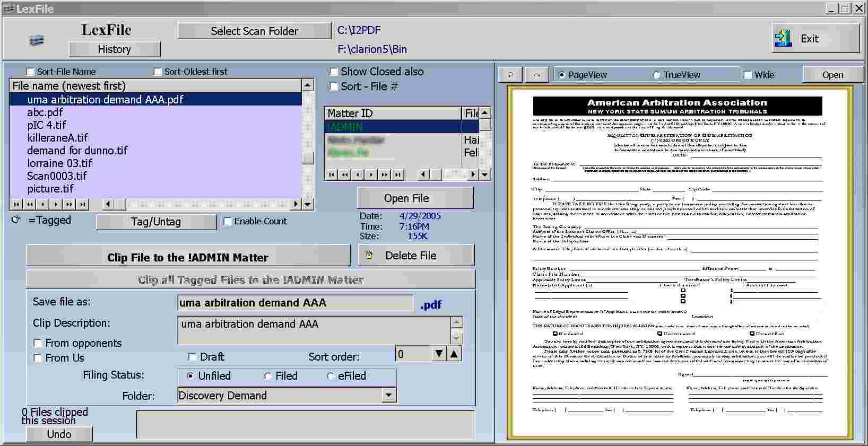This screenshot has width=868, height=446.
Task: Click the left scroll arrow under file list
Action: click(108, 204)
